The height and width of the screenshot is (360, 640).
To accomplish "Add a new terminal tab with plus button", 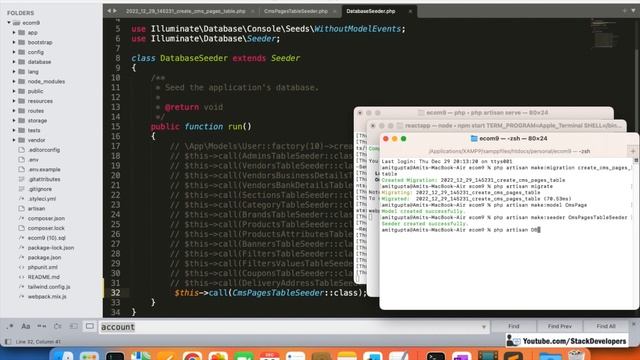I will 633,151.
